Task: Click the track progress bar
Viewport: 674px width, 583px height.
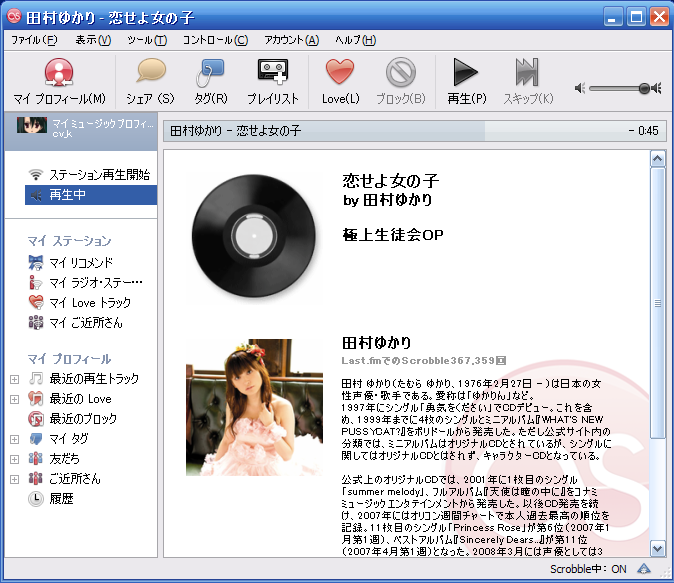Action: (x=415, y=131)
